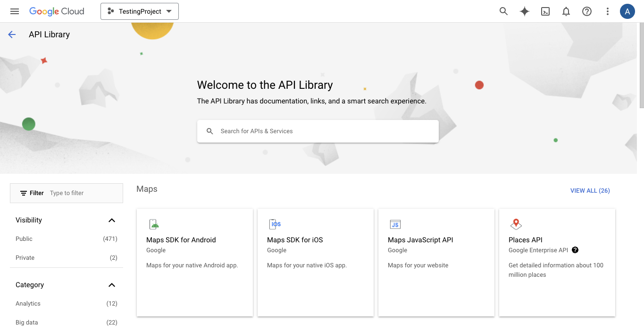Open the three-dot settings menu

click(608, 11)
